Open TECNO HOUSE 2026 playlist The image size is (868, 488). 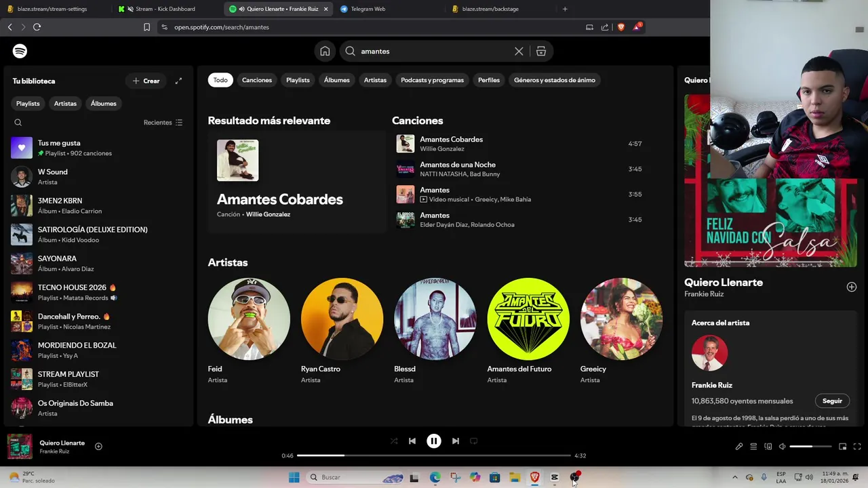98,292
